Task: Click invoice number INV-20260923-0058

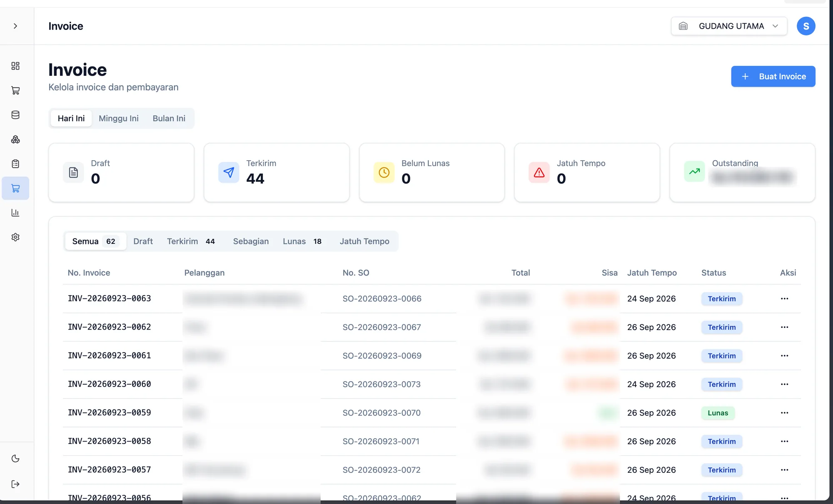Action: 110,441
